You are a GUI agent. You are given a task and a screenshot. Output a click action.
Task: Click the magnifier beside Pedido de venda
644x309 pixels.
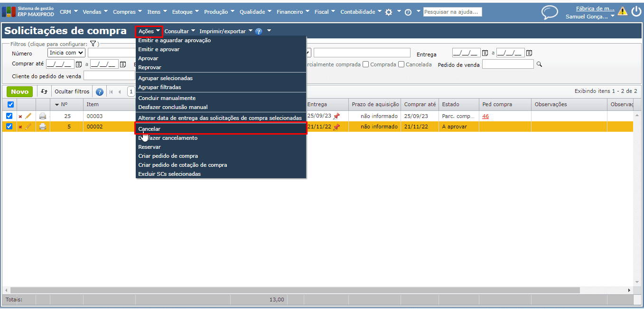539,64
